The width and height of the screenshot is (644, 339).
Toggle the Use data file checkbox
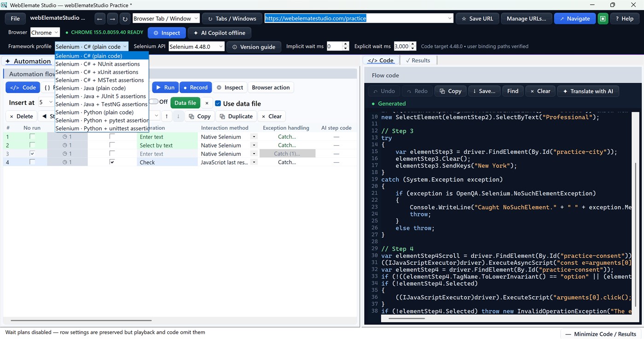(x=218, y=103)
